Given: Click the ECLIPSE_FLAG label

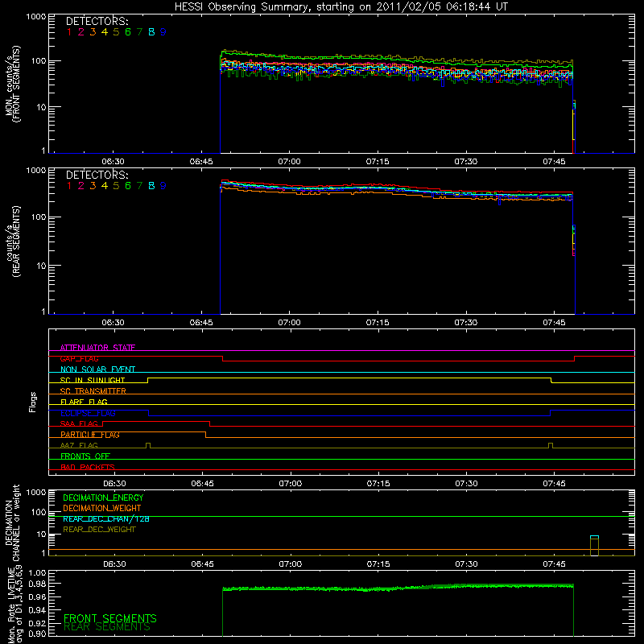Looking at the screenshot, I should coord(88,413).
